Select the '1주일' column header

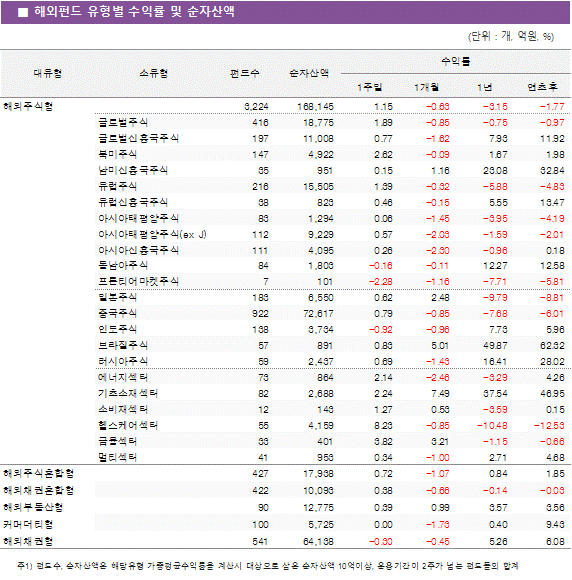pos(369,87)
